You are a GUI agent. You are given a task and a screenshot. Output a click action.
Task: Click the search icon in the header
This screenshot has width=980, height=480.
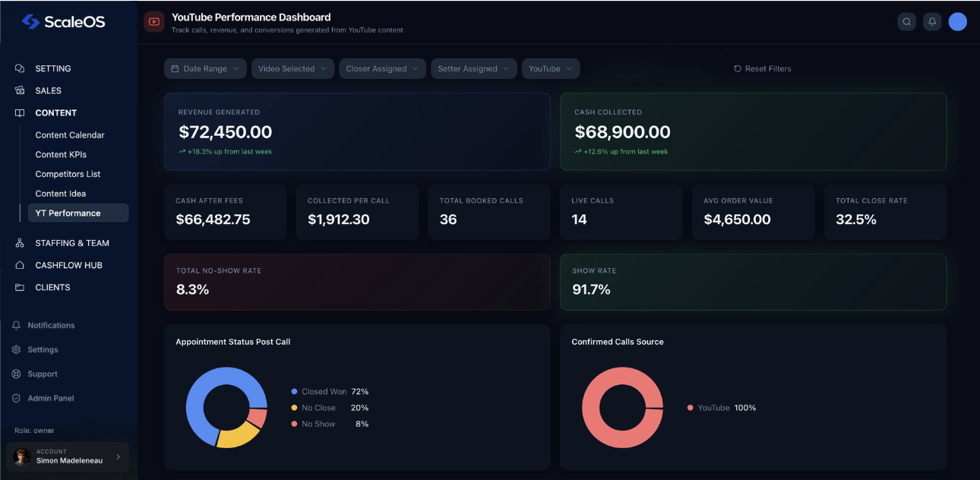pos(906,22)
